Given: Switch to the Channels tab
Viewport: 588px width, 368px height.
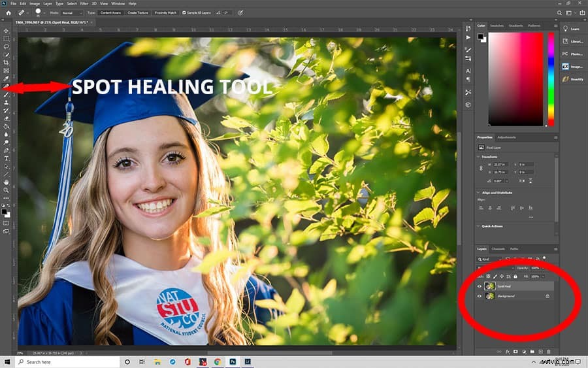Looking at the screenshot, I should 498,248.
